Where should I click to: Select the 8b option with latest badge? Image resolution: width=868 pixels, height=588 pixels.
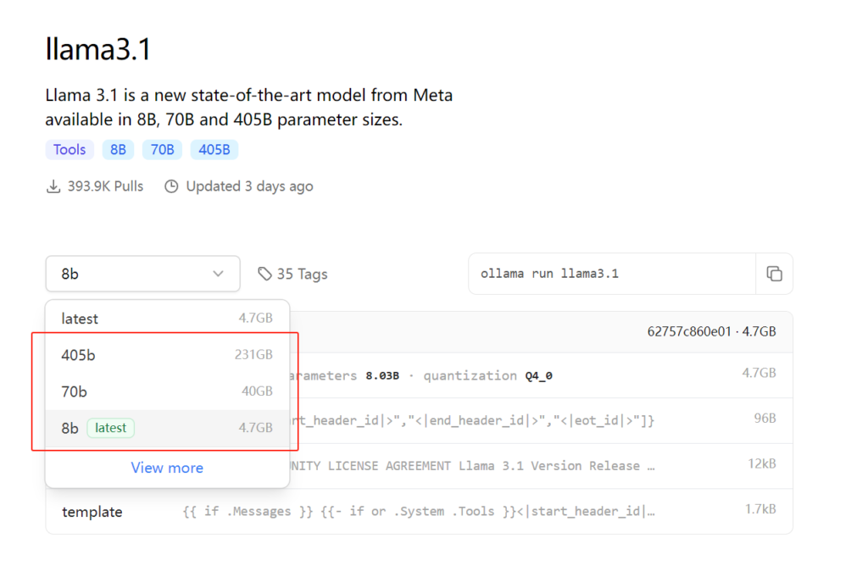pyautogui.click(x=167, y=428)
